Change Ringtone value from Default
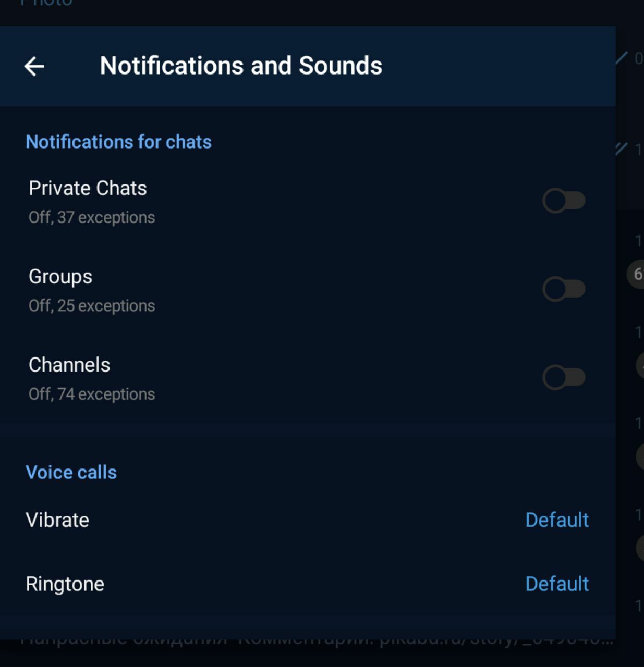This screenshot has width=644, height=667. click(x=557, y=584)
